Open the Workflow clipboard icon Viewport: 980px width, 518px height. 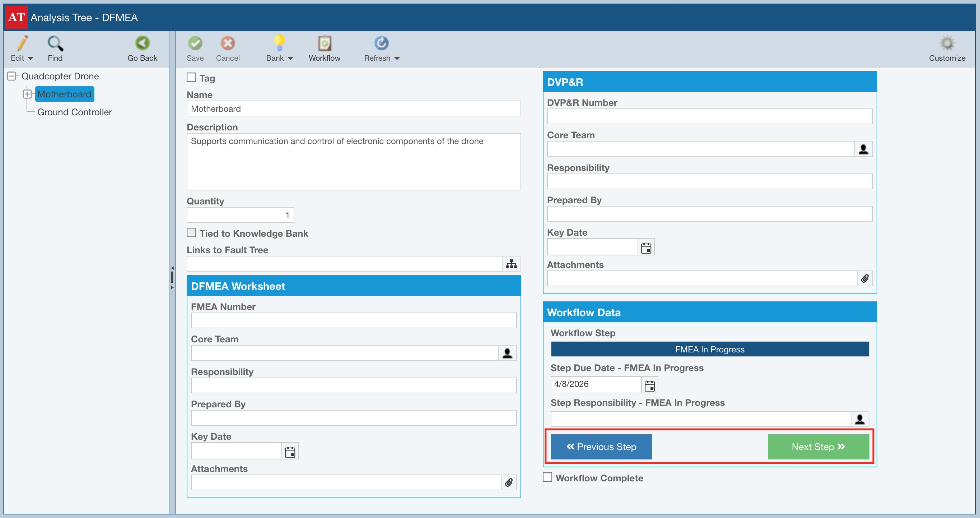(324, 43)
